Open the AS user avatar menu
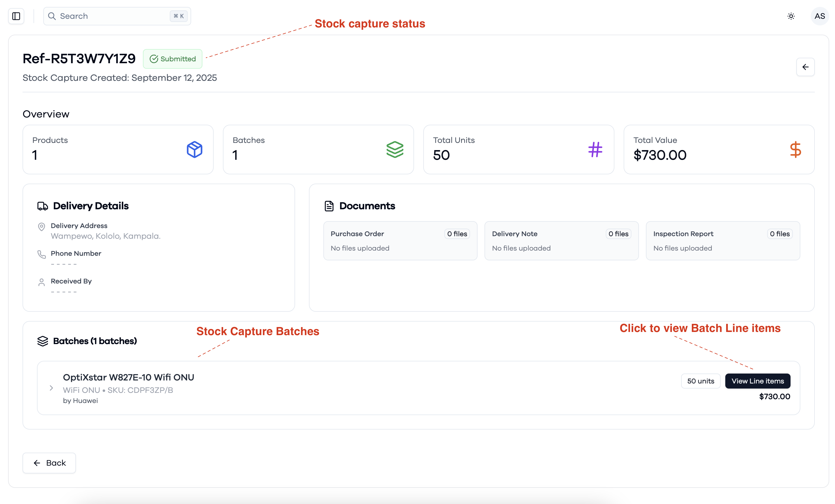 point(819,16)
